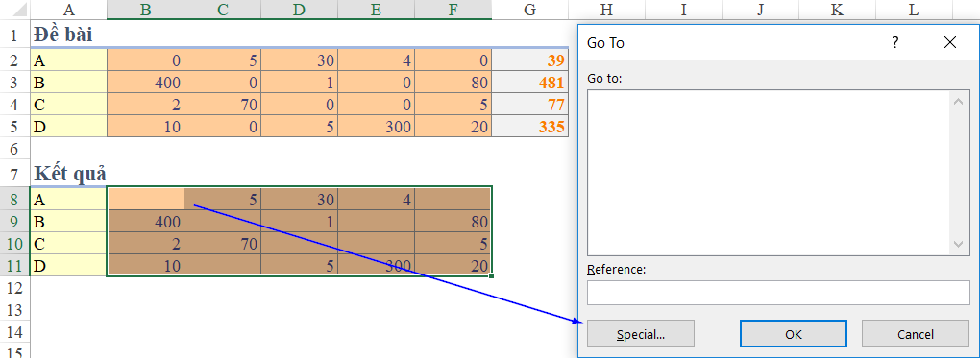
Task: Close the Go To dialog
Action: click(950, 42)
